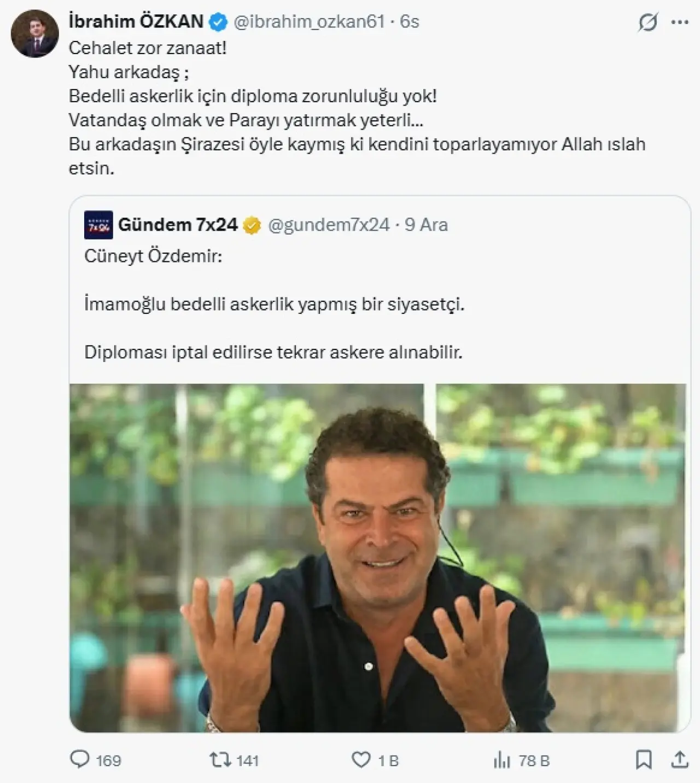The height and width of the screenshot is (783, 700).
Task: Open the three-dot more options menu
Action: (680, 22)
